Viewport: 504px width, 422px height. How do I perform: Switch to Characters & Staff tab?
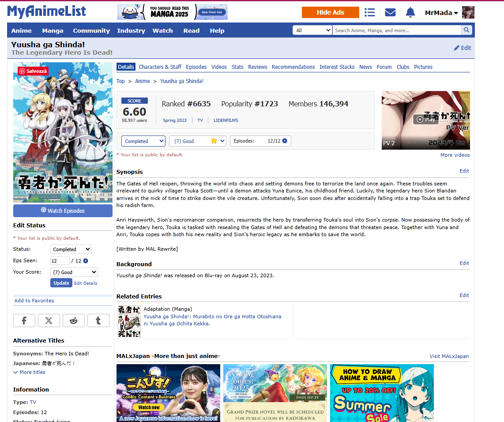[160, 67]
